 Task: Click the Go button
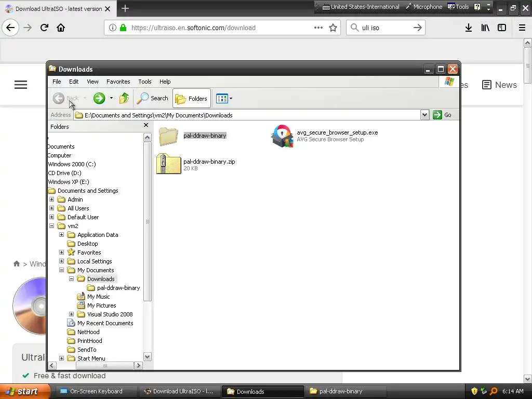point(442,115)
